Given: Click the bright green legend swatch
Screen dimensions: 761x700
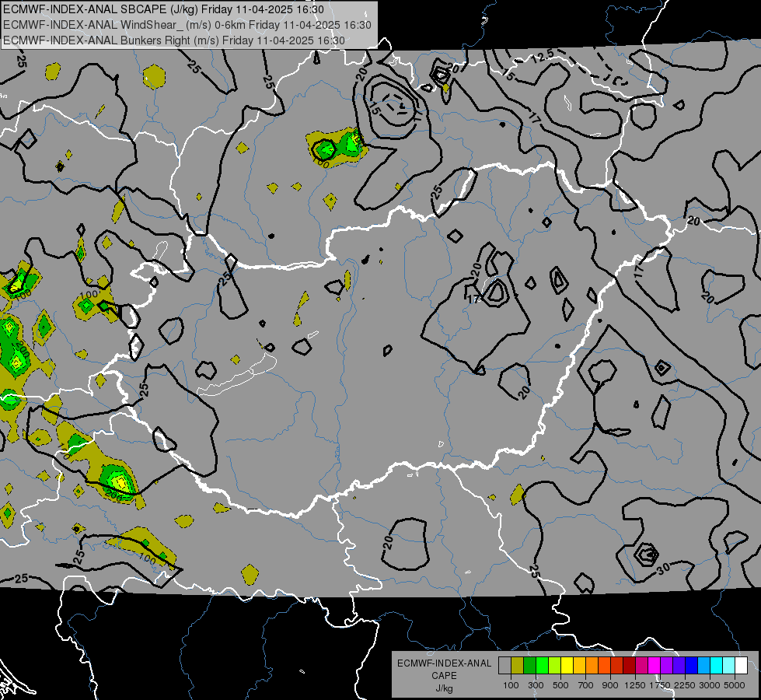Looking at the screenshot, I should [542, 665].
